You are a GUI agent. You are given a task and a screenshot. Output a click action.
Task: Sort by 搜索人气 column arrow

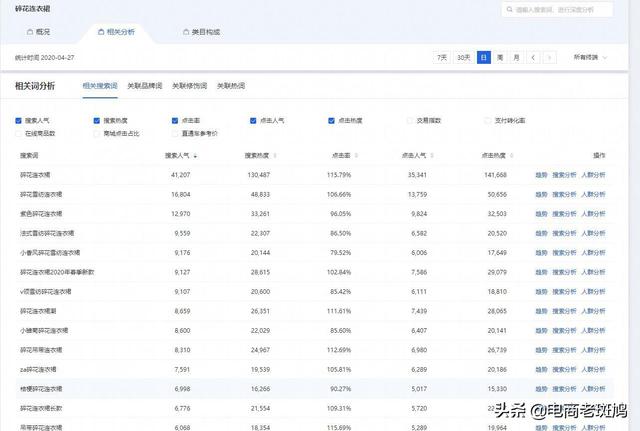click(x=195, y=156)
